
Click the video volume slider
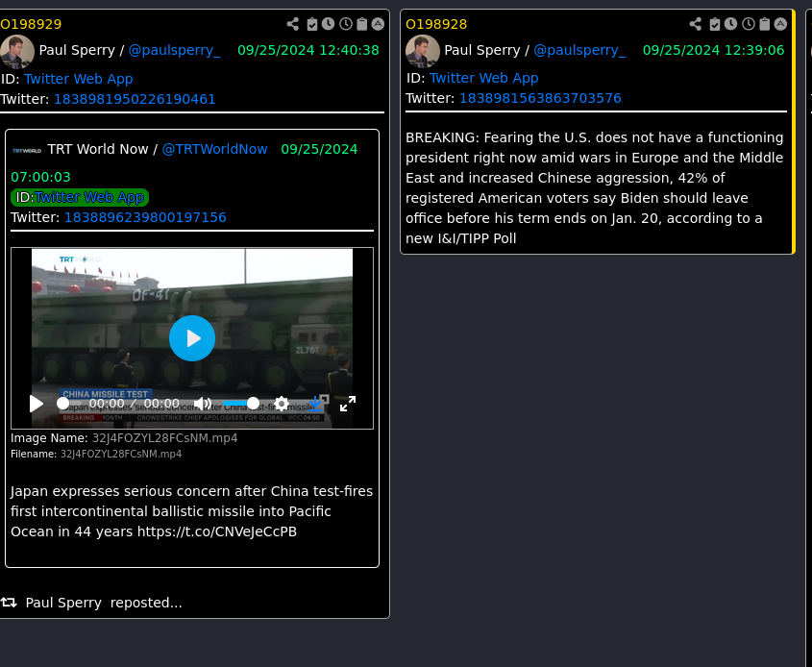click(241, 403)
